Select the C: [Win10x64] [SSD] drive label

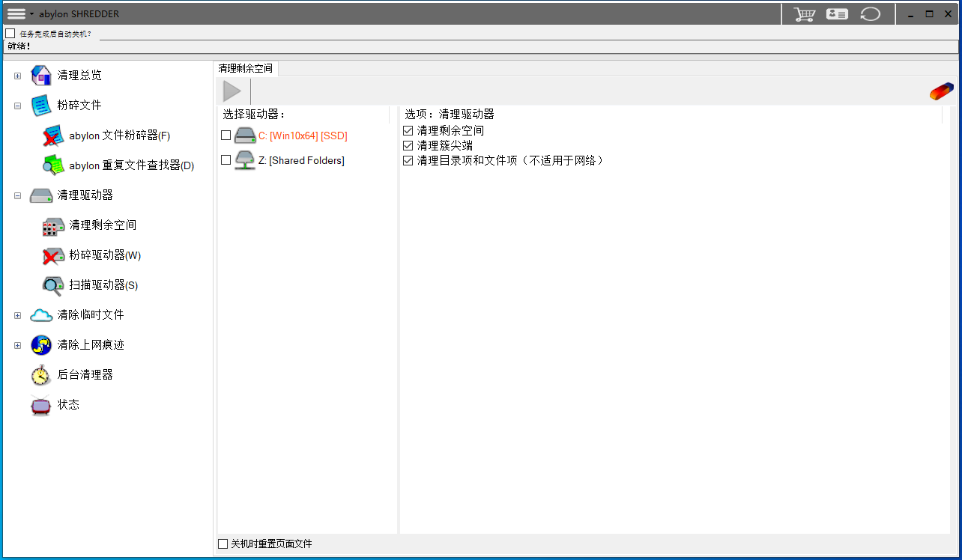click(303, 136)
